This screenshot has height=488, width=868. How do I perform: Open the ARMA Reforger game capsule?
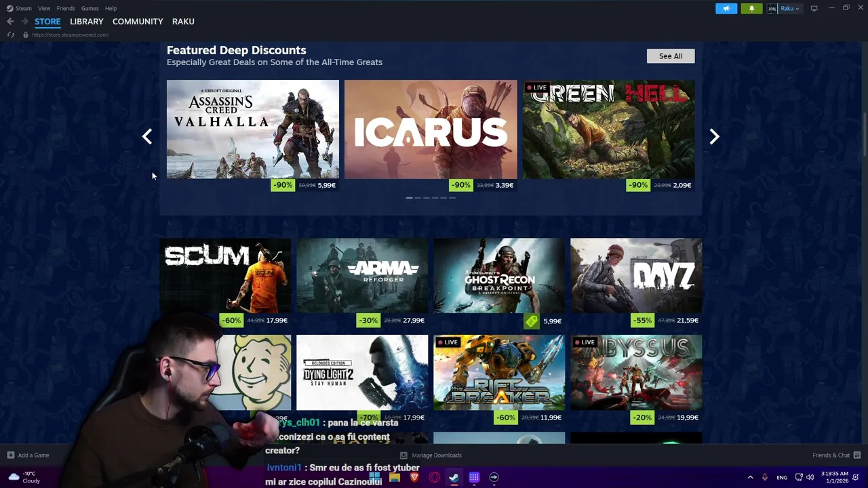click(x=362, y=276)
